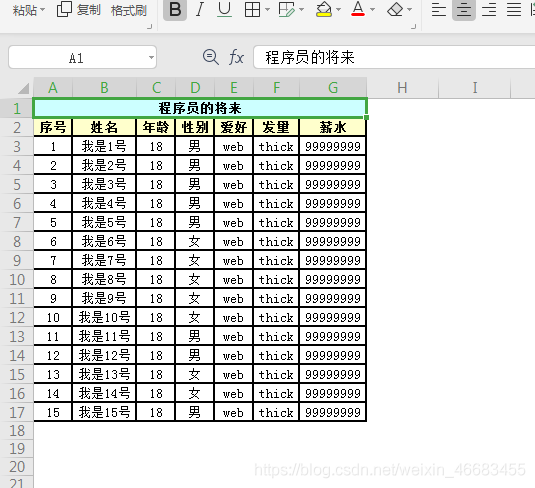Select column G header
Screen dimensions: 535x488
(333, 88)
